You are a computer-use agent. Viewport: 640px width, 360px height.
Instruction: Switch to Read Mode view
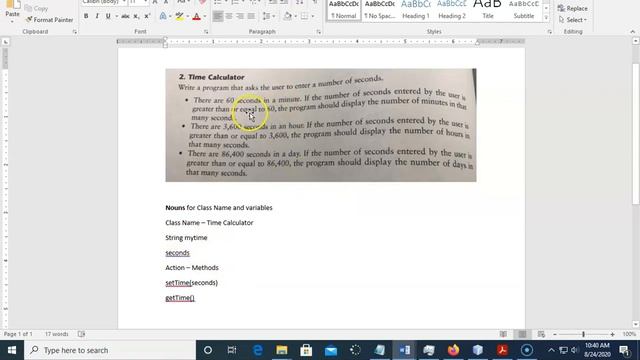click(x=503, y=334)
